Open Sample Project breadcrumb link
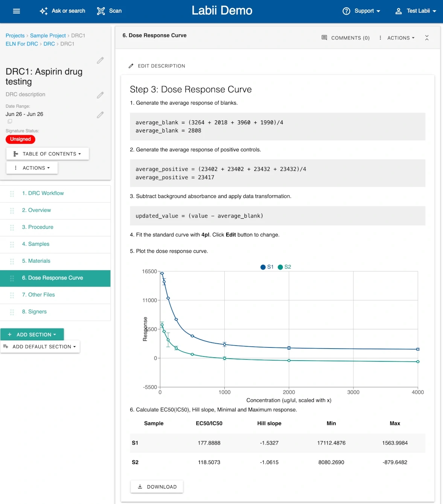This screenshot has width=443, height=504. pos(48,35)
